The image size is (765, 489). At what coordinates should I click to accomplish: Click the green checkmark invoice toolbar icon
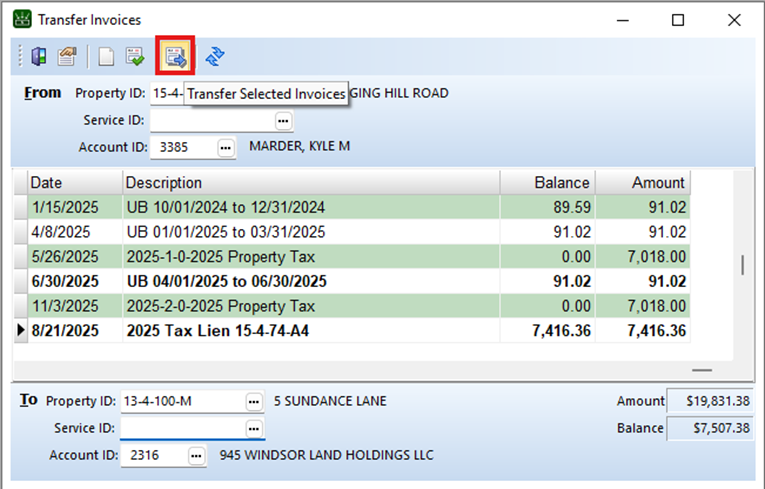tap(134, 57)
